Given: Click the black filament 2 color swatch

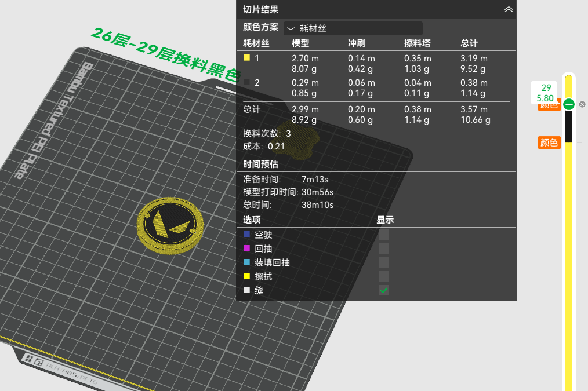Looking at the screenshot, I should (x=247, y=82).
